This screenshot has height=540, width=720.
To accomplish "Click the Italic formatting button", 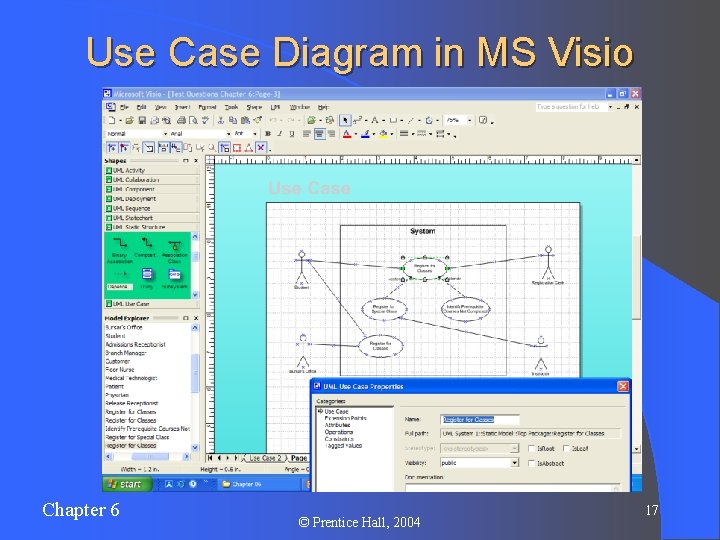I will [279, 134].
